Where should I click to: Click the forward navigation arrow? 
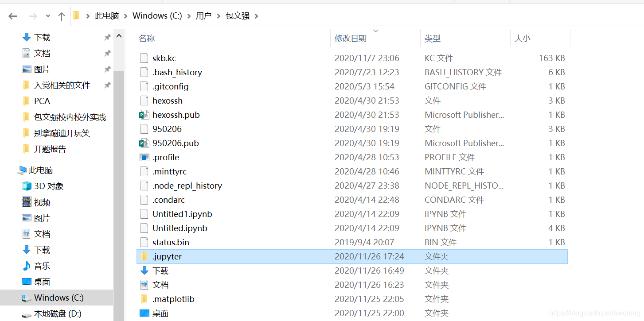33,16
